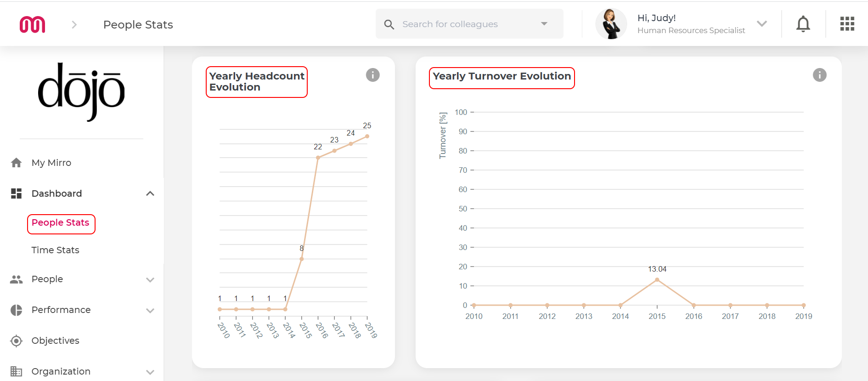Show info for Yearly Turnover Evolution
Viewport: 868px width, 381px height.
point(819,75)
